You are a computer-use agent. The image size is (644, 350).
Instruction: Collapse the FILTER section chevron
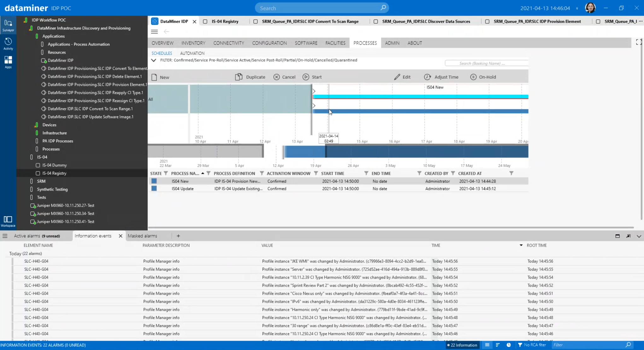click(154, 60)
